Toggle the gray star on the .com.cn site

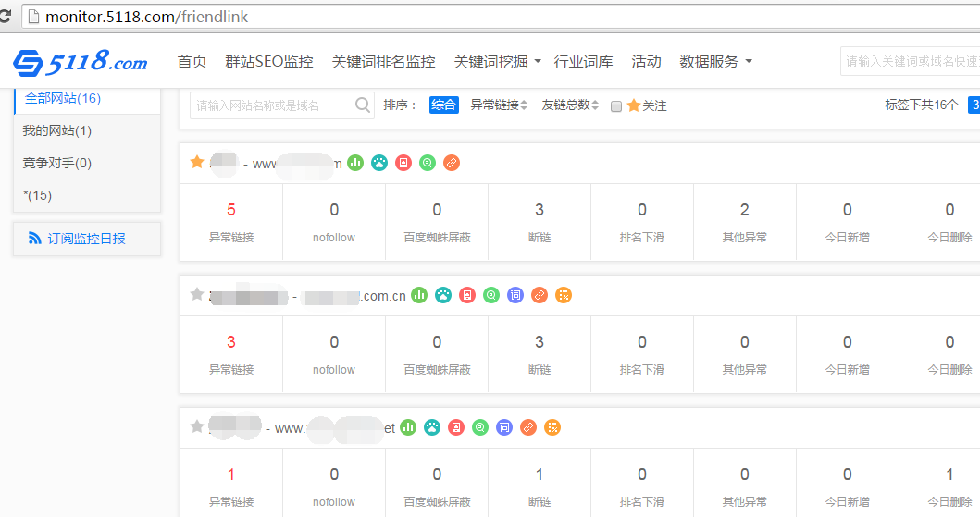197,294
